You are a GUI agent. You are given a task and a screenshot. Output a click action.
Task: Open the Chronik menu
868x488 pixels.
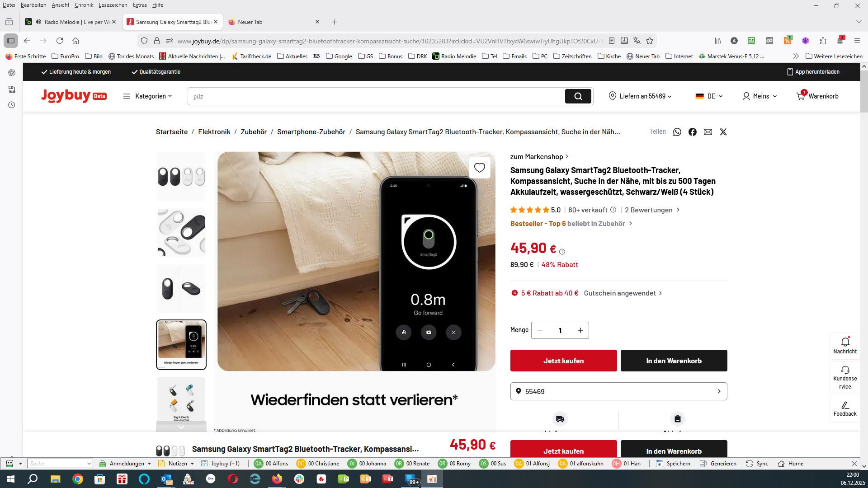tap(84, 5)
